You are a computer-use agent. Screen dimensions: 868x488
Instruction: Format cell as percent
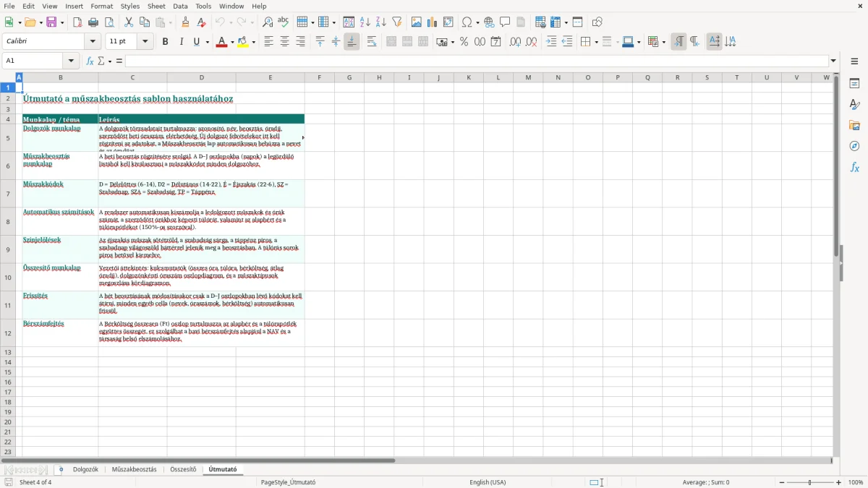[x=464, y=42]
